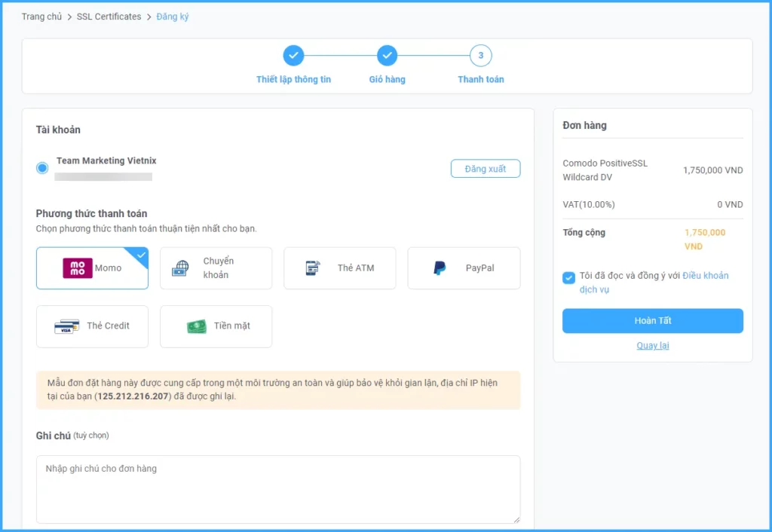The image size is (772, 532).
Task: Click the green cash money icon
Action: click(197, 326)
